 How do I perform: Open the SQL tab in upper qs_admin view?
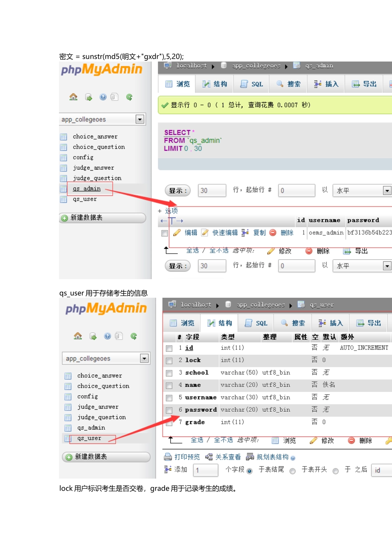click(x=252, y=84)
